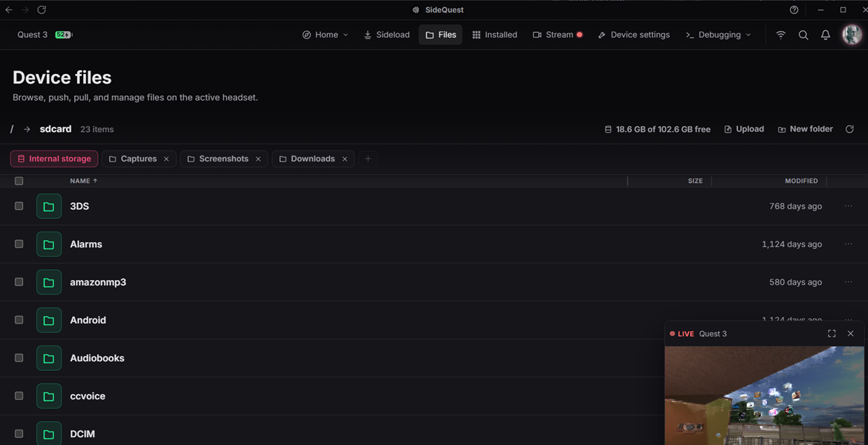
Task: Refresh the device file list
Action: tap(850, 129)
